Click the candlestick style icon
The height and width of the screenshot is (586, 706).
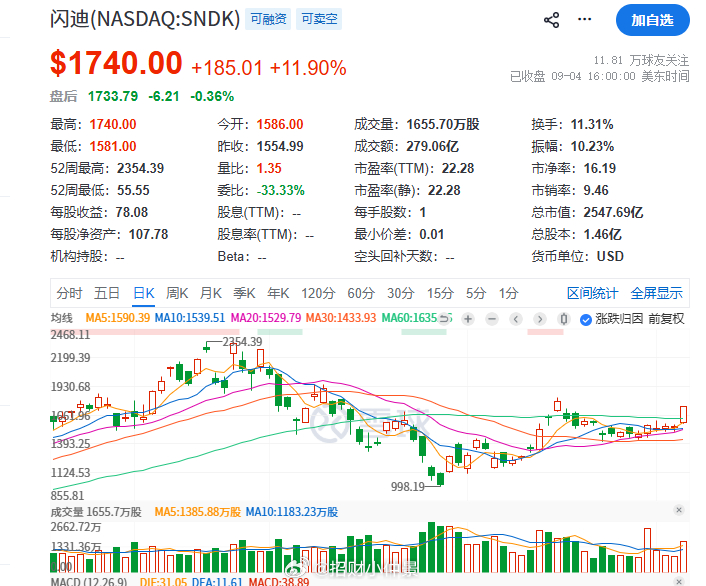click(x=563, y=319)
